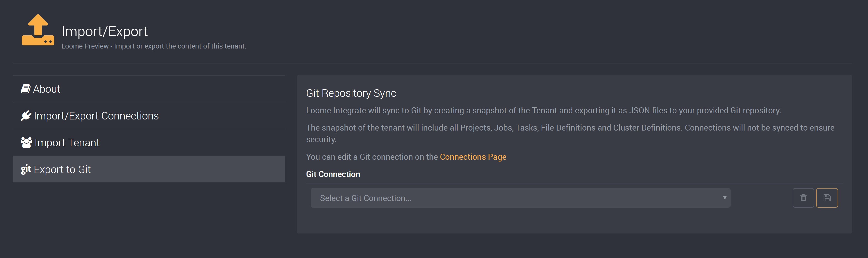The height and width of the screenshot is (258, 868).
Task: Click the Git Connection field label
Action: [x=333, y=174]
